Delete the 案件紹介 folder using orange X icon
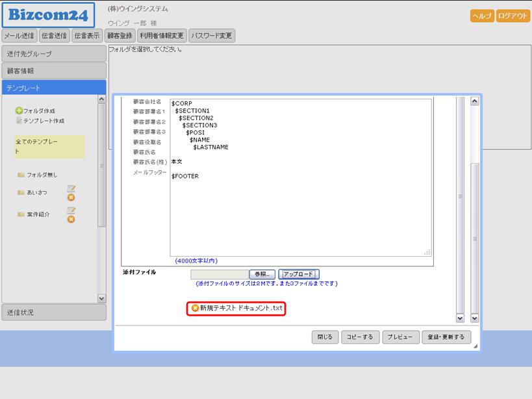The height and width of the screenshot is (399, 532). 71,220
